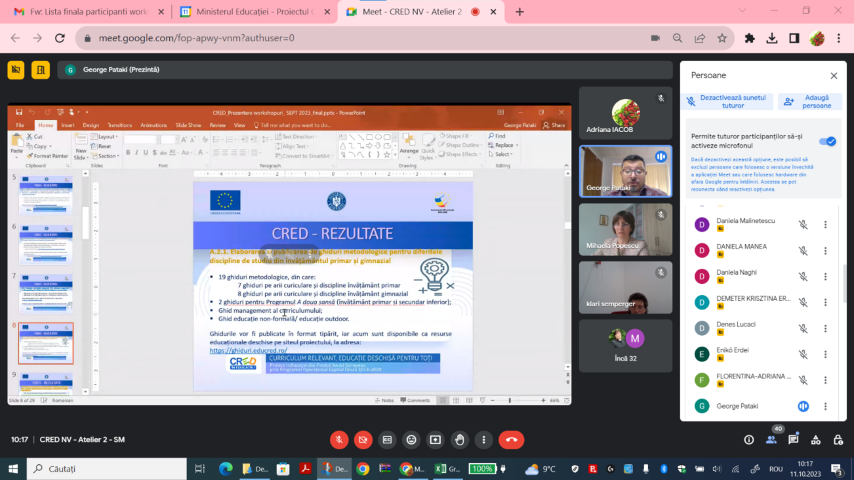854x480 pixels.
Task: Click the Adaugă persoane button
Action: pyautogui.click(x=810, y=101)
